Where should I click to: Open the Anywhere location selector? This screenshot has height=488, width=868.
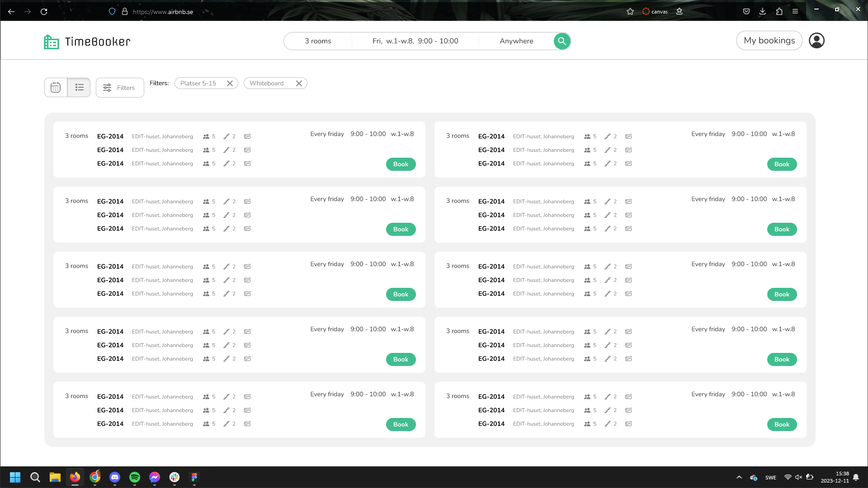click(x=516, y=41)
